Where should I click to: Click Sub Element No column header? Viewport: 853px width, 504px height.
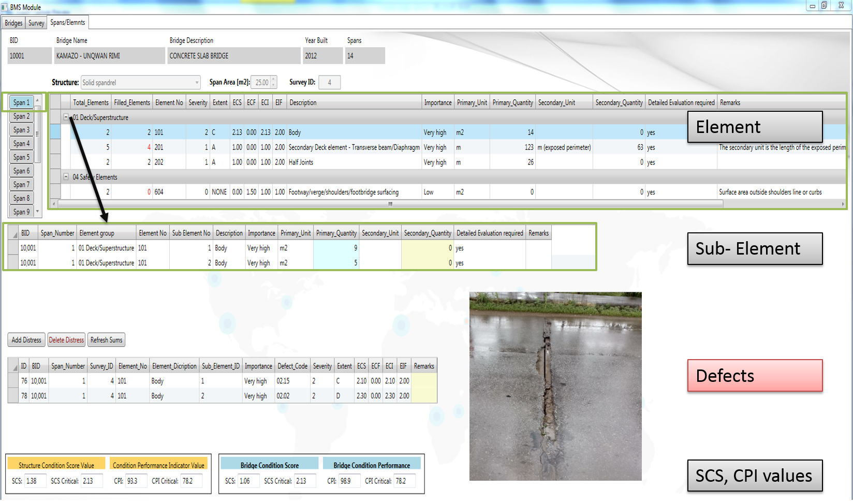(191, 233)
